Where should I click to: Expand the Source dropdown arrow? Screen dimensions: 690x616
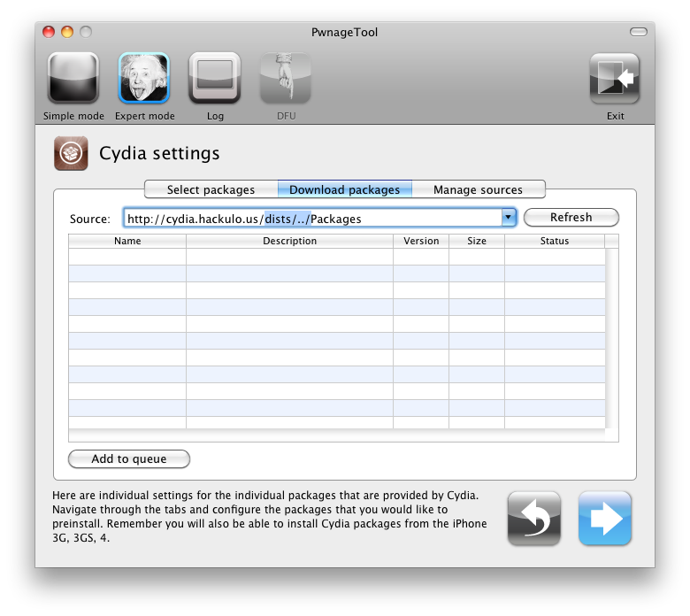click(509, 217)
